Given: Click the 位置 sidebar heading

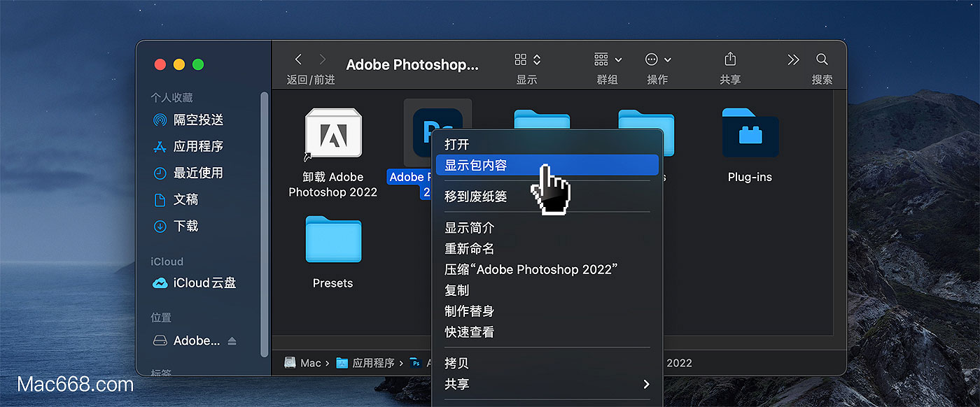Looking at the screenshot, I should (x=162, y=317).
